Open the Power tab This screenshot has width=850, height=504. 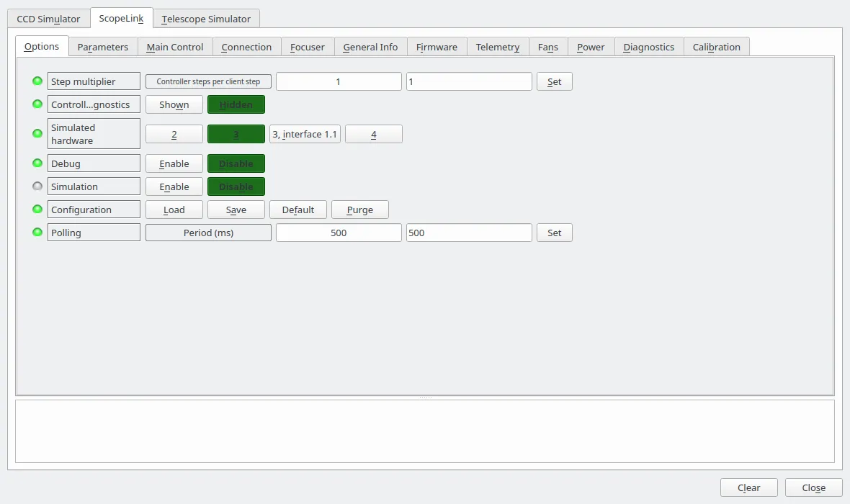click(x=591, y=47)
